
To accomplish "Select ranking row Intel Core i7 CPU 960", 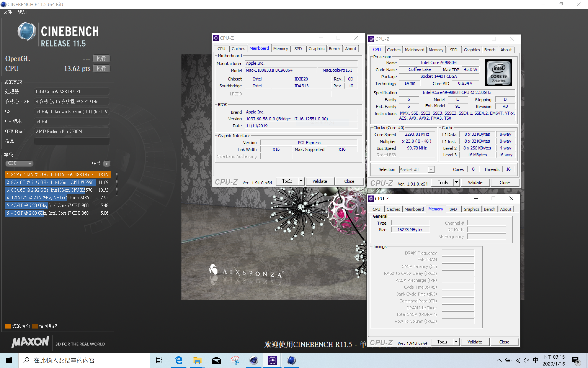I will coord(58,205).
